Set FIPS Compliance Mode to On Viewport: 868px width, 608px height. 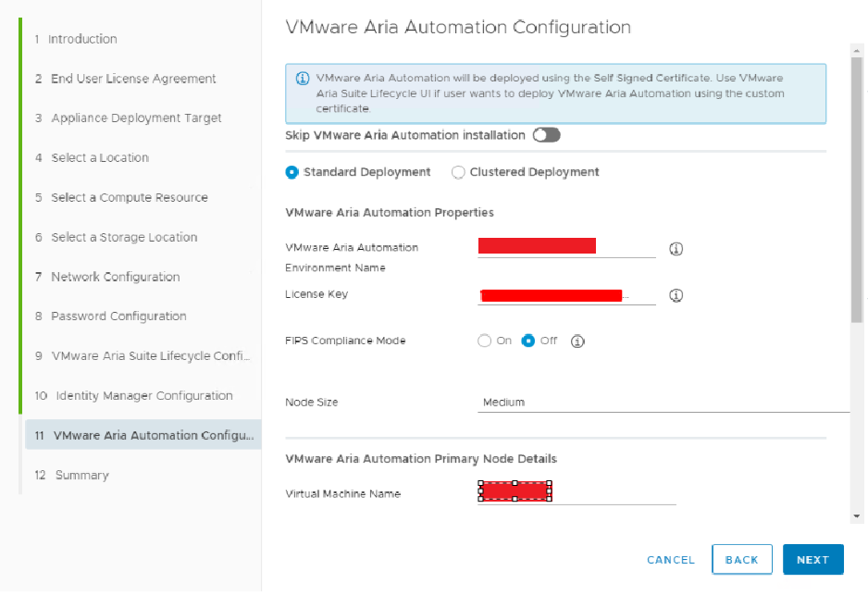click(x=484, y=341)
